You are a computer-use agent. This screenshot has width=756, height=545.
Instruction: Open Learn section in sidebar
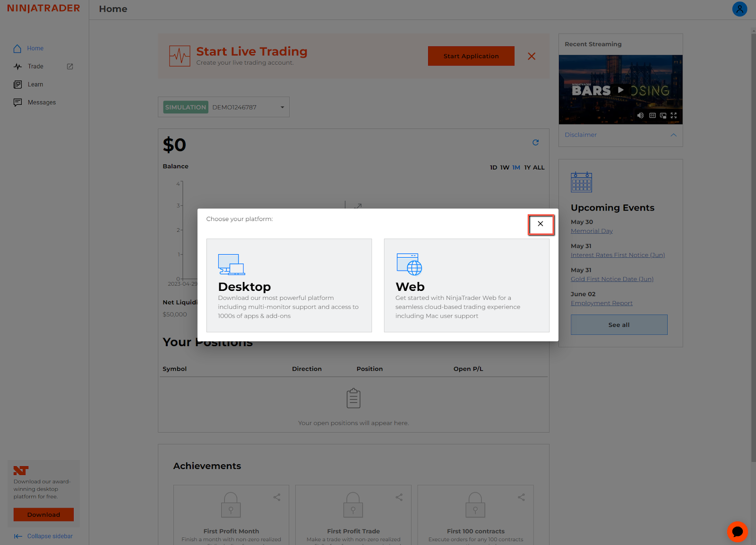tap(35, 85)
